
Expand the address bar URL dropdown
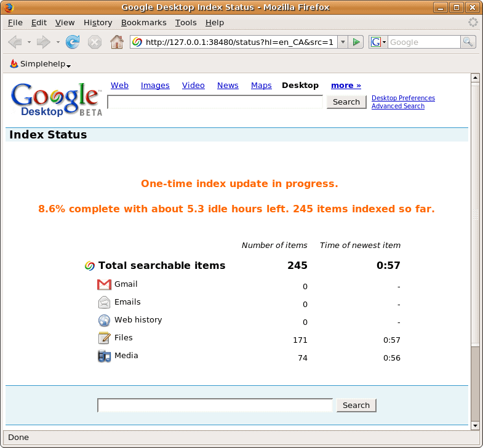click(343, 42)
